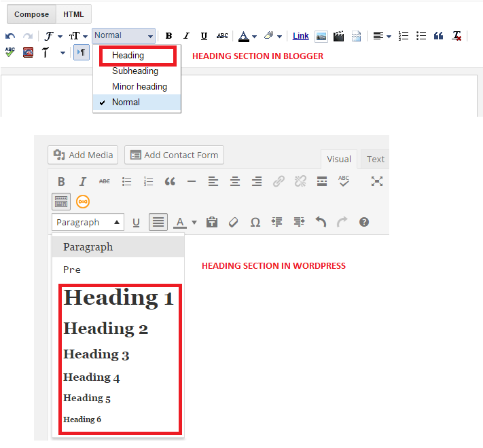Click the WordPress ABC spellcheck icon

[344, 181]
